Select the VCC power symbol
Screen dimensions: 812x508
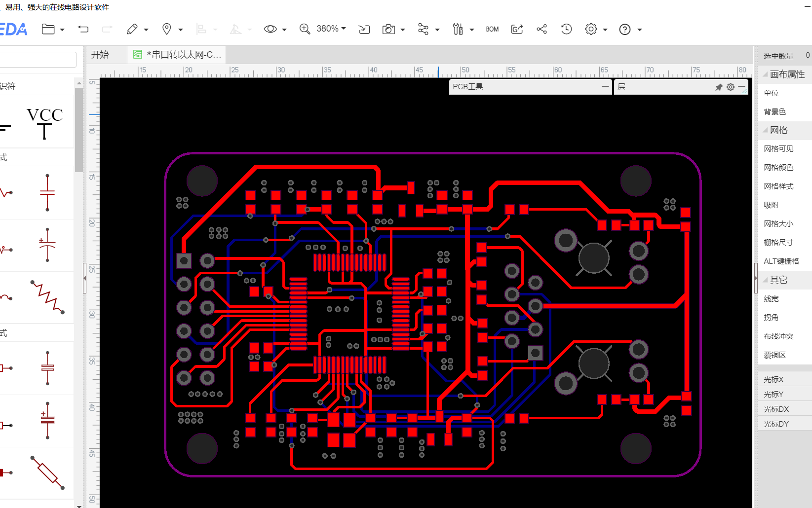click(45, 123)
